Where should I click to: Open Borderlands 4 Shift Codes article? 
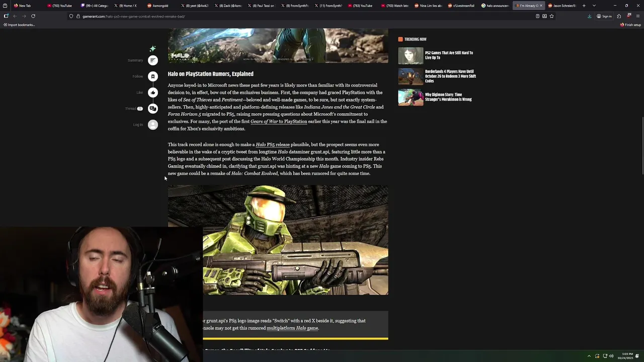[450, 76]
